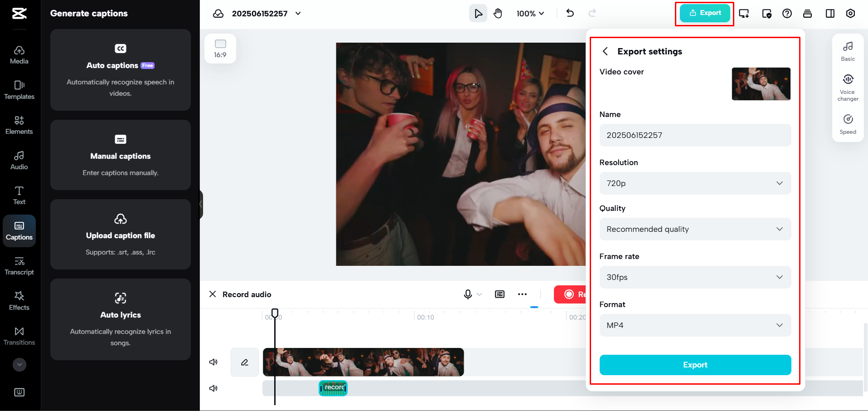Select the Captions sidebar tab
Screen dimensions: 868x411
click(x=19, y=231)
